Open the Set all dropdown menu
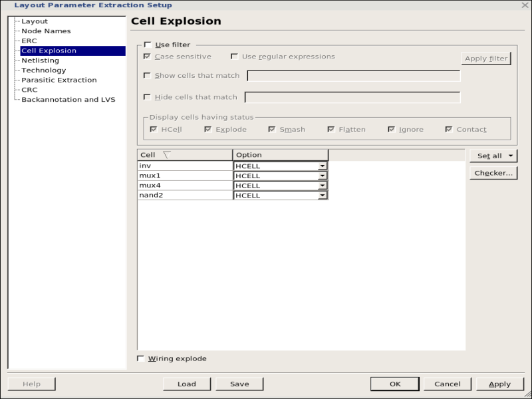This screenshot has height=399, width=532. click(x=493, y=156)
